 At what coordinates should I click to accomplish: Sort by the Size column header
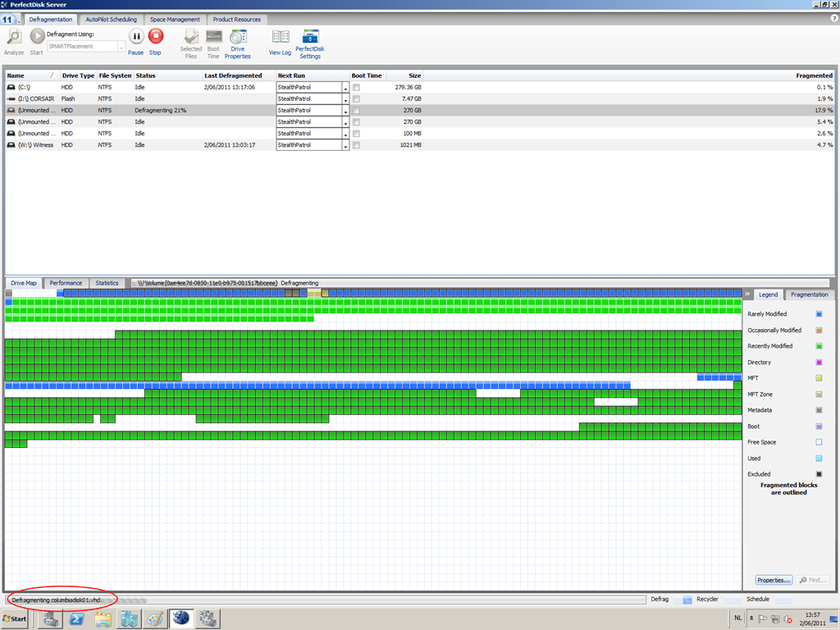pyautogui.click(x=404, y=75)
